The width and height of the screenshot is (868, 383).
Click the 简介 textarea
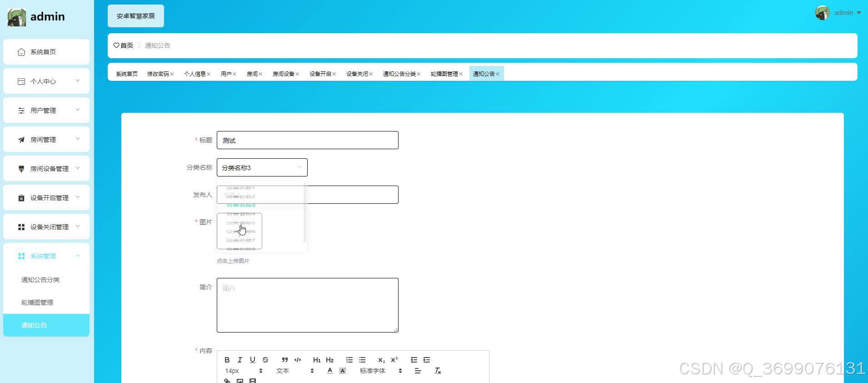click(x=308, y=305)
